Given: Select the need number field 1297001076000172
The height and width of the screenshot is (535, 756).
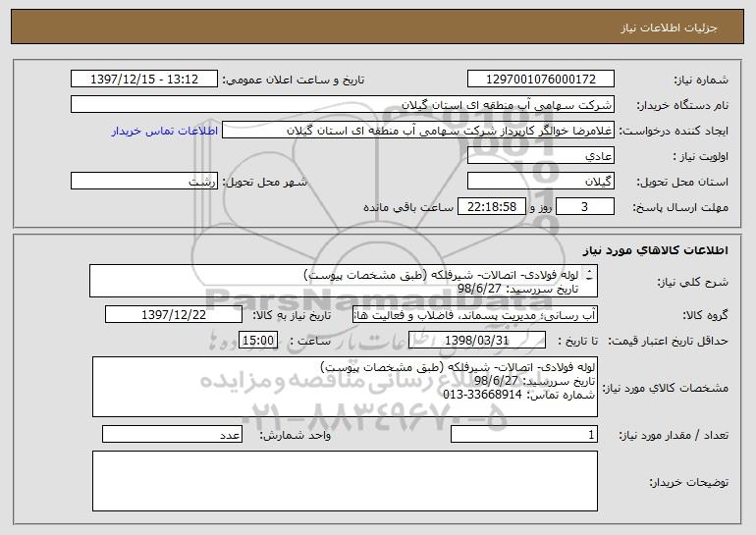Looking at the screenshot, I should click(540, 80).
